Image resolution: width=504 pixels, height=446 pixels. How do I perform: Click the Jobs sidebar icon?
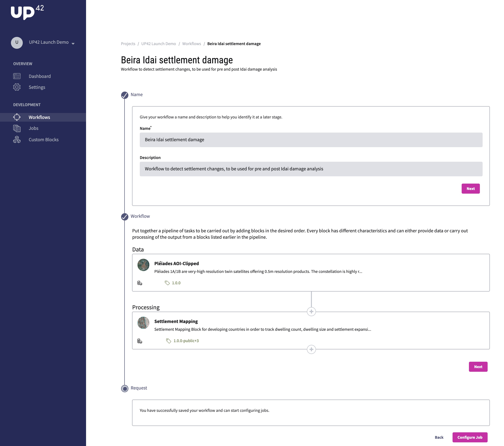point(17,128)
